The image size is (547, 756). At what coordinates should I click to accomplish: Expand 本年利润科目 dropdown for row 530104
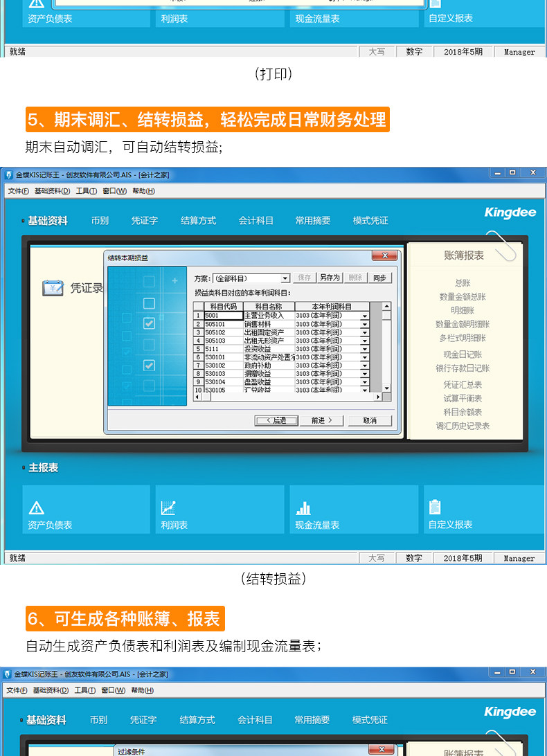tap(365, 382)
